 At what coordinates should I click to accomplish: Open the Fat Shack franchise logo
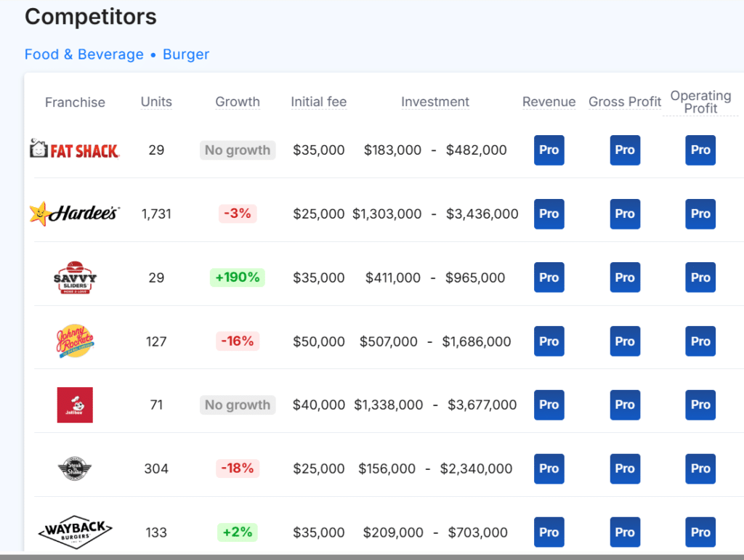click(75, 150)
